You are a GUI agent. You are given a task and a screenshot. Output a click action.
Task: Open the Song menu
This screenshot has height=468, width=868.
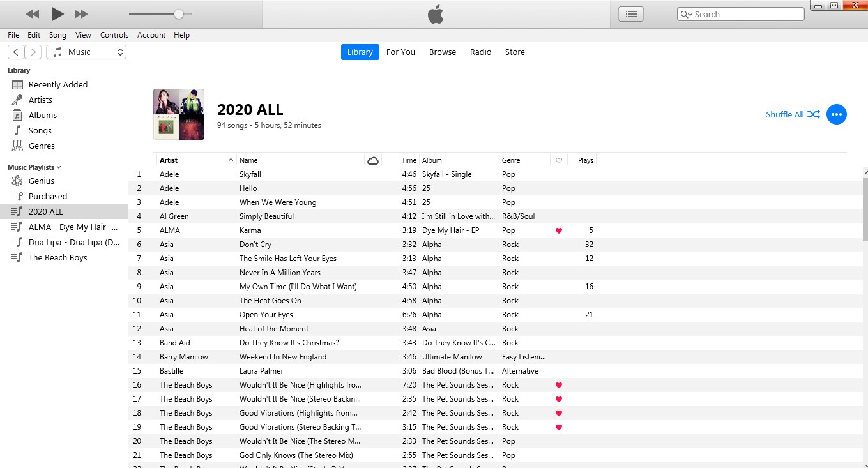click(57, 35)
